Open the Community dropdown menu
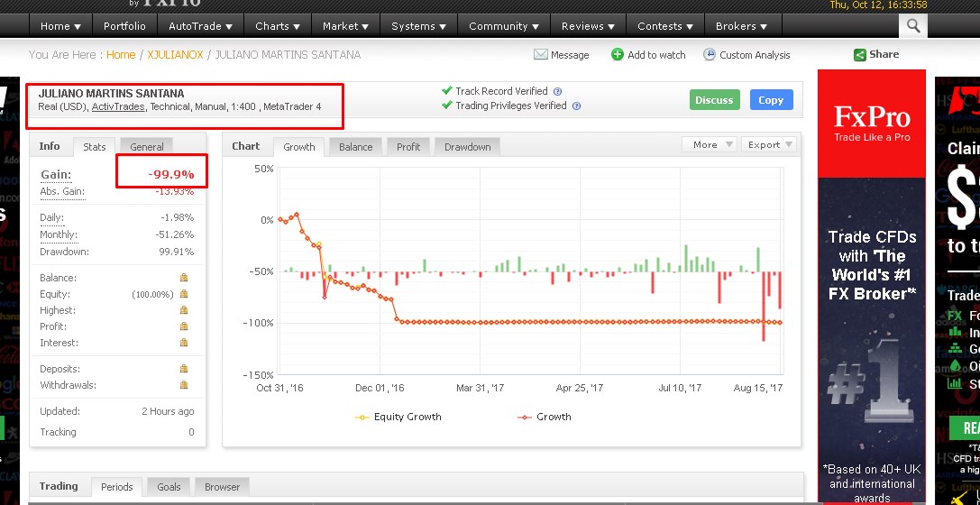 [504, 26]
